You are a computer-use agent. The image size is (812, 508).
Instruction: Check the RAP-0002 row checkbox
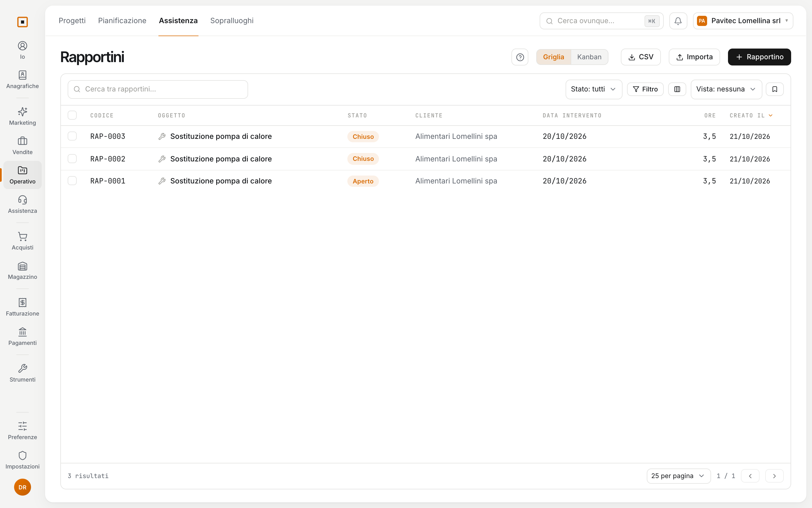(x=72, y=159)
